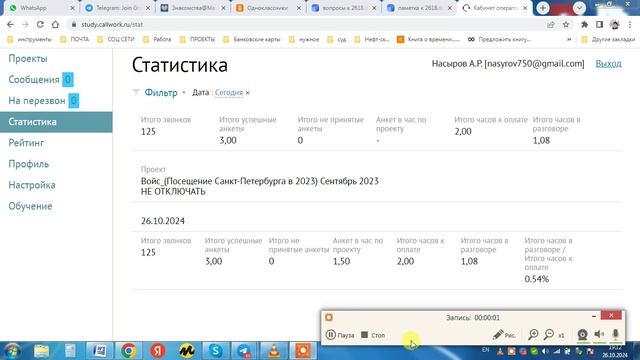This screenshot has height=360, width=640.
Task: Open На перезвон in the sidebar
Action: click(x=37, y=100)
